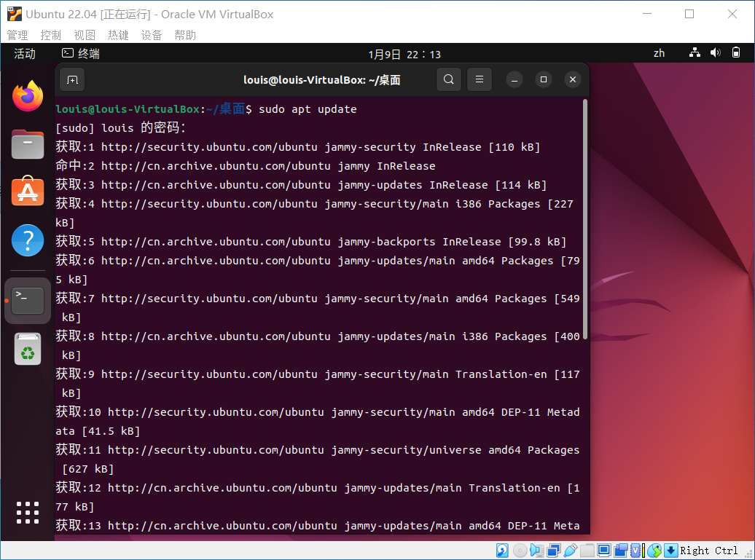Click the shared folders status icon
Viewport: 755px width, 560px height.
(587, 551)
